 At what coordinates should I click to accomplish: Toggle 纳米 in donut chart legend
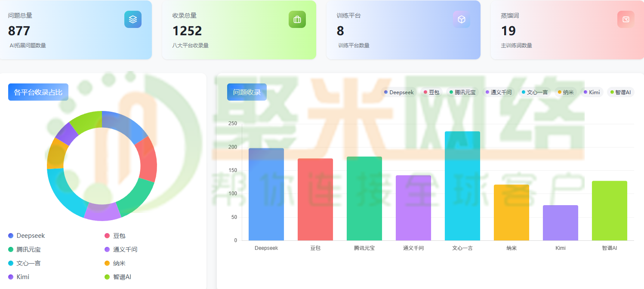point(115,263)
